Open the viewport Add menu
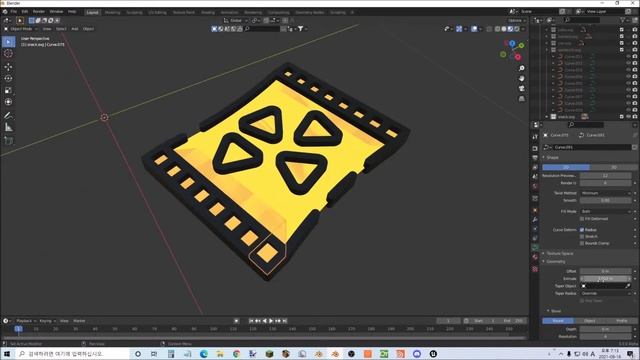The image size is (640, 360). pyautogui.click(x=75, y=29)
